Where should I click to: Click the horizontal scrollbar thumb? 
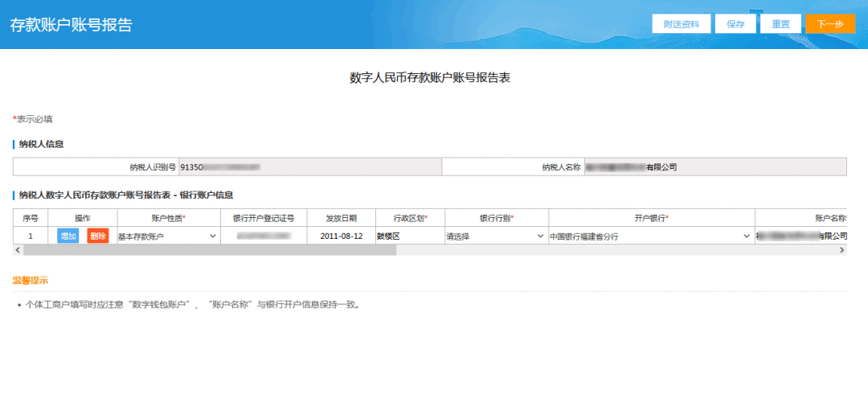pos(210,250)
